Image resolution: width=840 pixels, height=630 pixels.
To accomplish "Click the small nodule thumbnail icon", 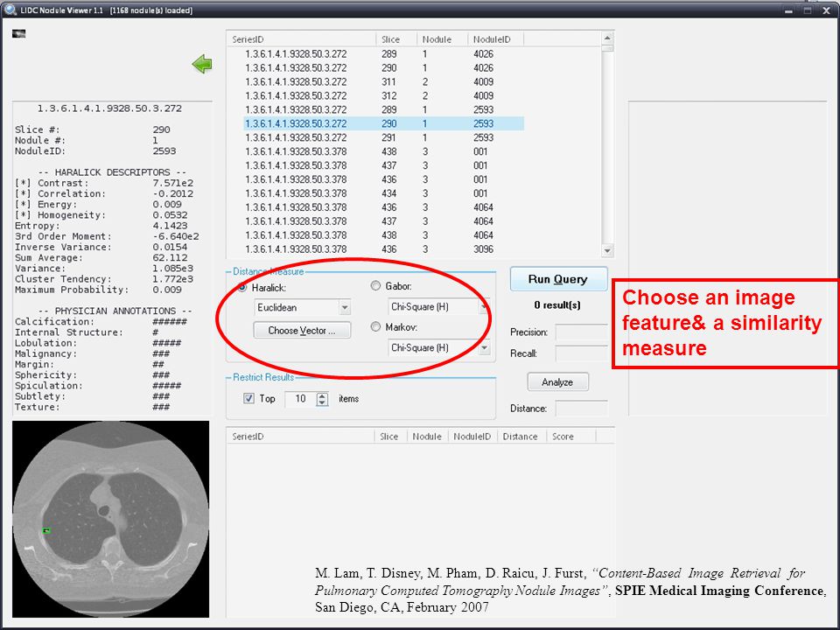I will pyautogui.click(x=18, y=34).
